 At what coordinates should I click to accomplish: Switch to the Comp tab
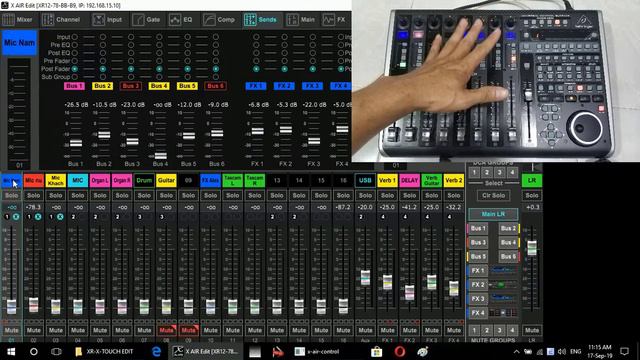pyautogui.click(x=220, y=20)
